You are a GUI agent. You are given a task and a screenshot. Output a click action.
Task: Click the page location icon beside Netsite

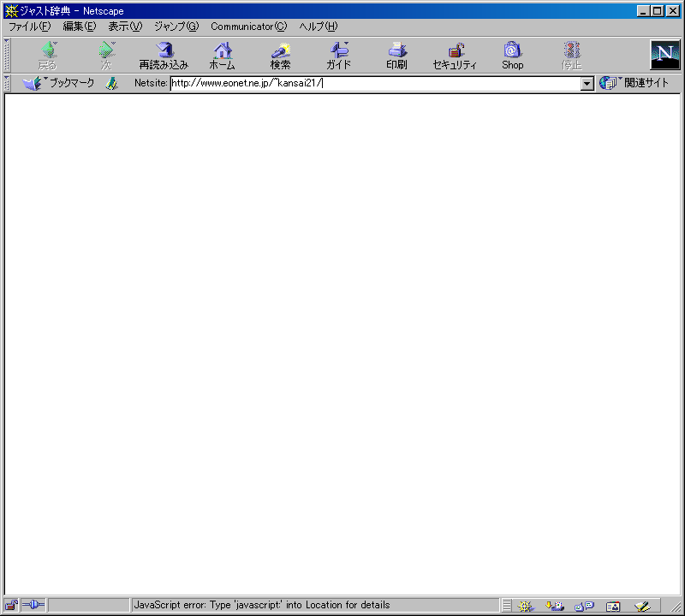[x=112, y=83]
